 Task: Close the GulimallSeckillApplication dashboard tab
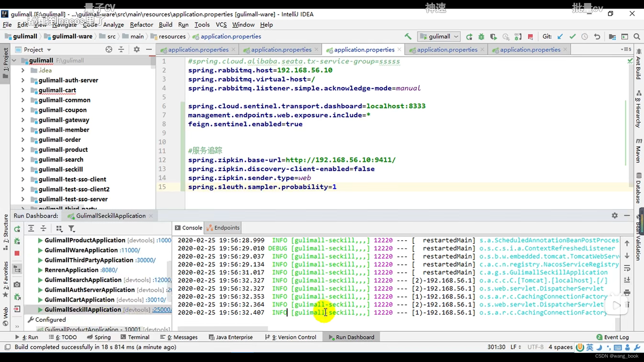point(151,216)
